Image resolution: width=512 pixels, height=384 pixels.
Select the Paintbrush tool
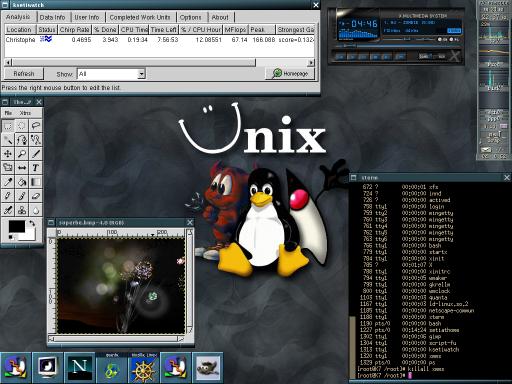click(22, 196)
